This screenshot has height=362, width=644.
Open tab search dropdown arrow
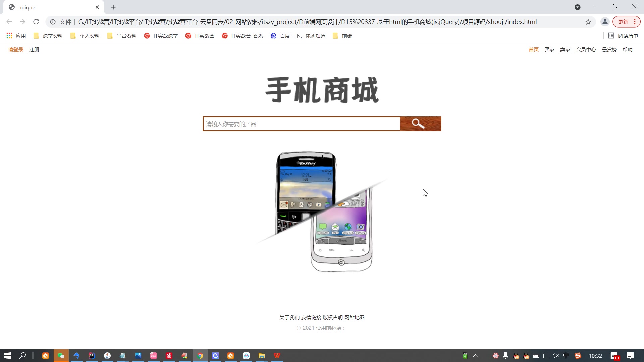tap(578, 7)
